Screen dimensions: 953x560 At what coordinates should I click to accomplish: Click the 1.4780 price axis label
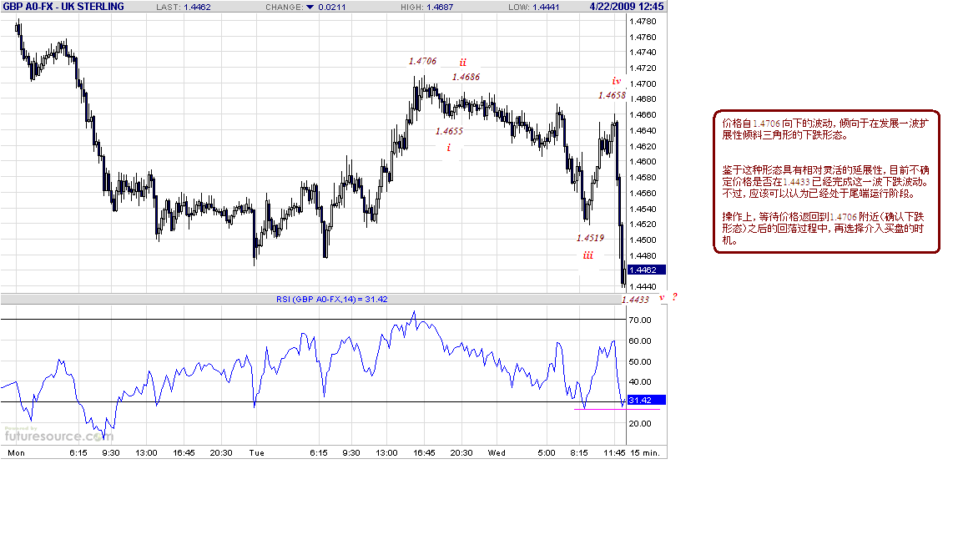[x=643, y=21]
